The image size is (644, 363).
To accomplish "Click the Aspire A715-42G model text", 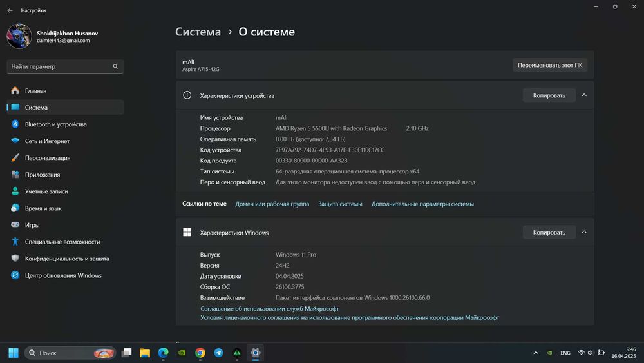I will point(201,70).
